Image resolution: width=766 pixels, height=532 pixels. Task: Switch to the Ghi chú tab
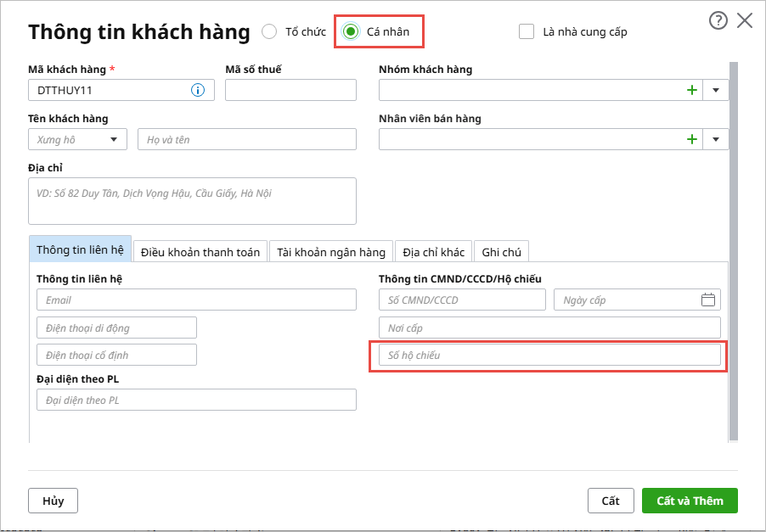[501, 252]
